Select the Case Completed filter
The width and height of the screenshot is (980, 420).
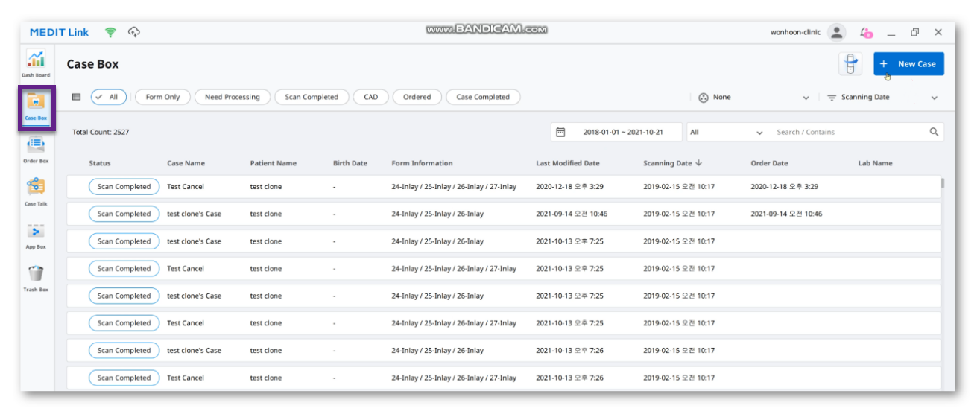point(483,97)
